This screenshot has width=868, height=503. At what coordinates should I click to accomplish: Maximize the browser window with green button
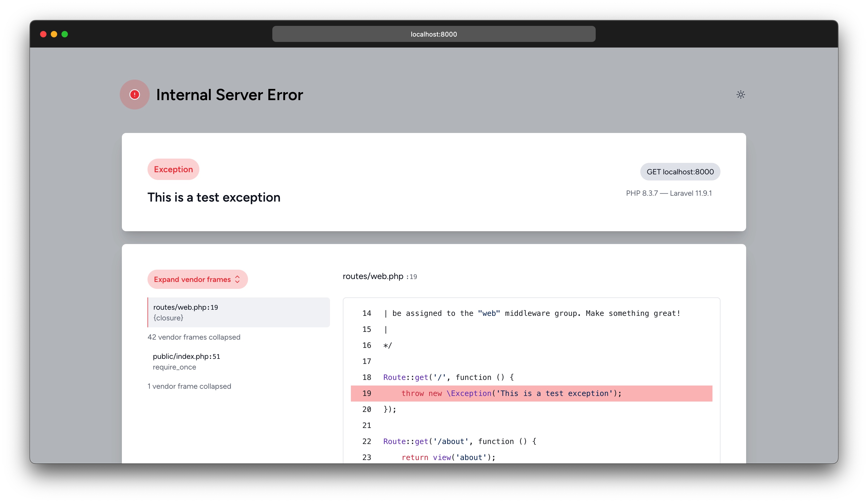(65, 34)
